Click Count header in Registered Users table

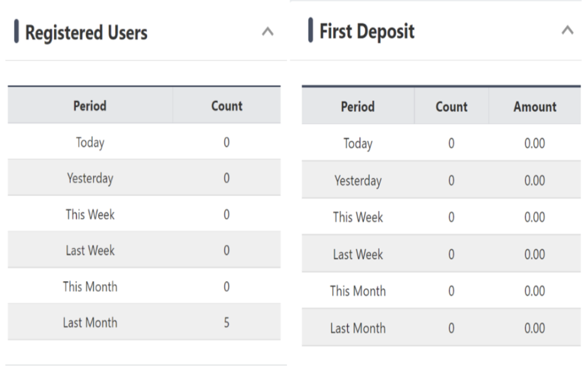pos(227,106)
